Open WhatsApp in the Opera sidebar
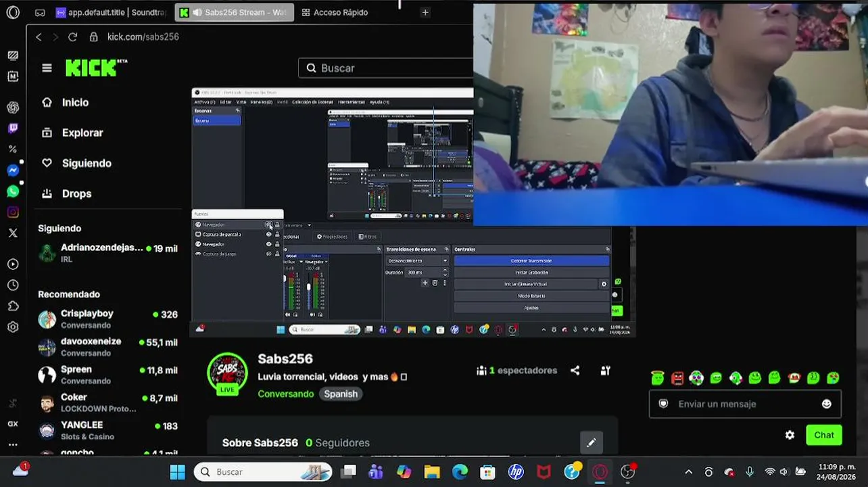Screen dimensions: 868x487 (13, 191)
